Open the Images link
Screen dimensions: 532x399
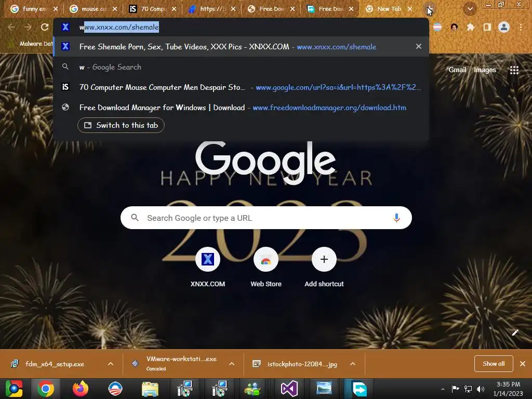(485, 70)
